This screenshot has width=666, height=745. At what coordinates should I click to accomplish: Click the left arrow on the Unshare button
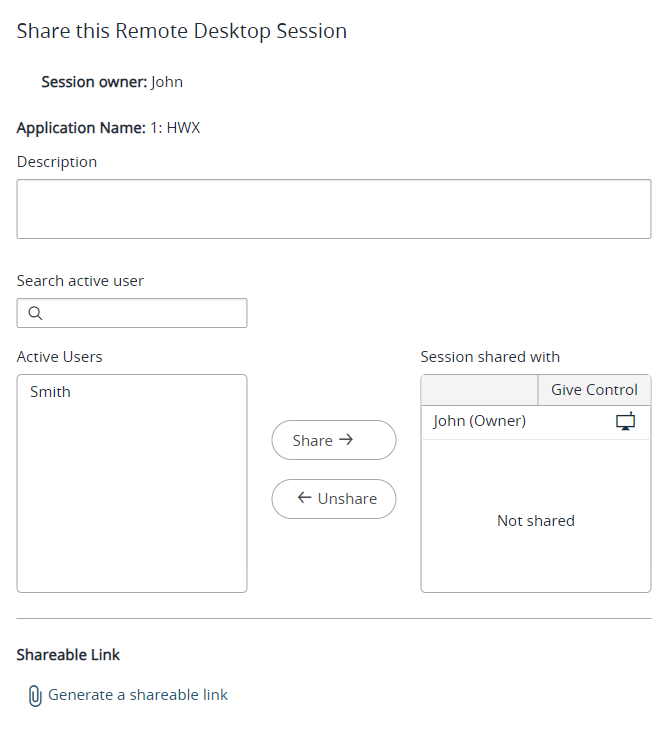pos(304,498)
